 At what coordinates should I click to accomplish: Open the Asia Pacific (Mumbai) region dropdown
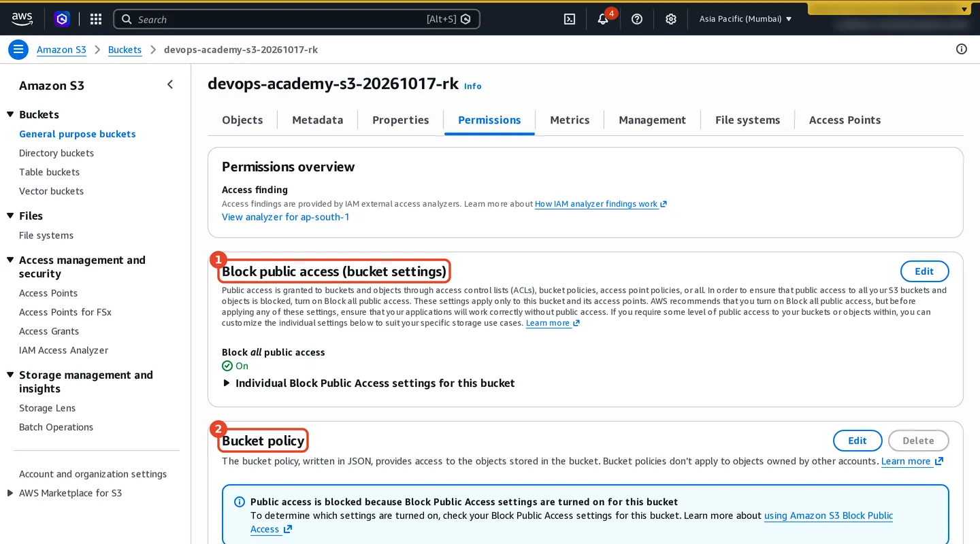745,19
